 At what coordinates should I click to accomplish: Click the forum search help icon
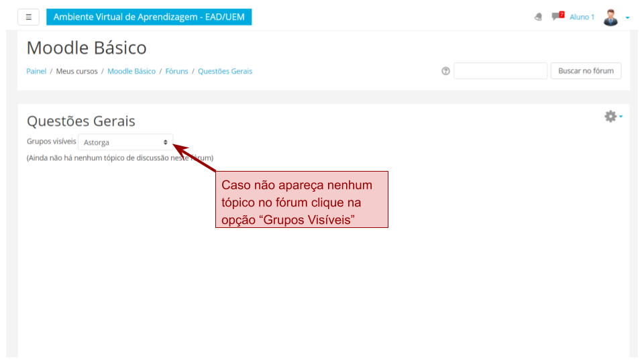[445, 71]
